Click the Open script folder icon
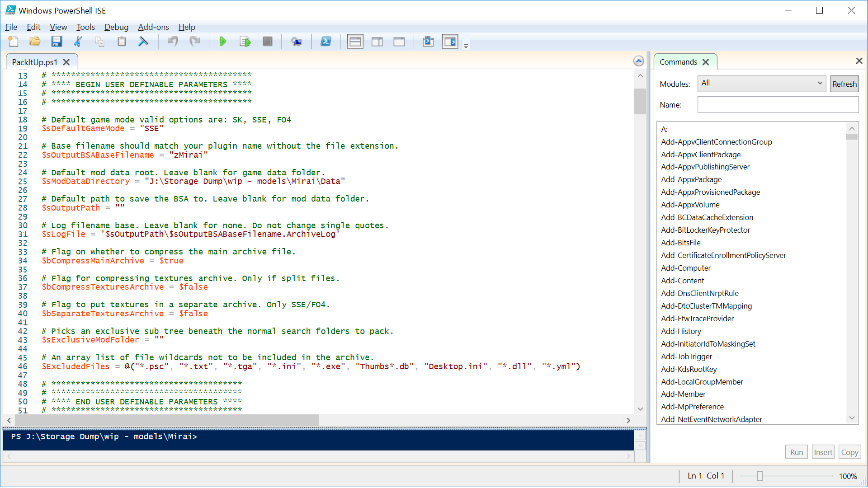Viewport: 868px width, 488px height. coord(35,42)
